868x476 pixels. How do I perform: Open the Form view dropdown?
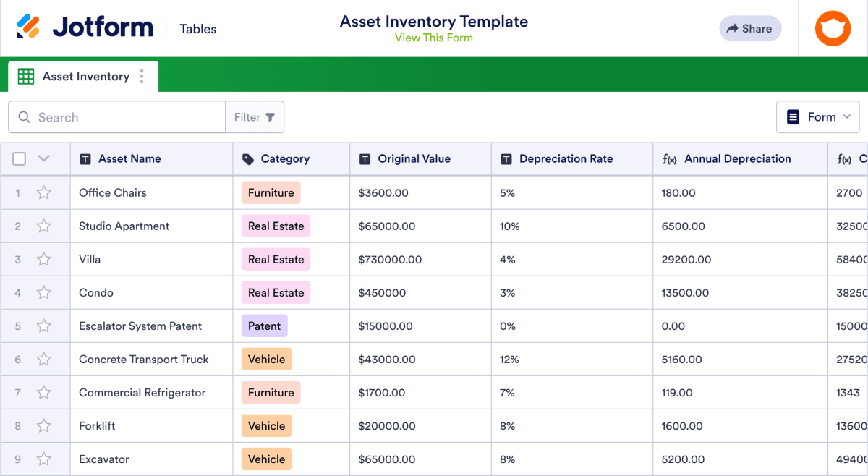[818, 116]
